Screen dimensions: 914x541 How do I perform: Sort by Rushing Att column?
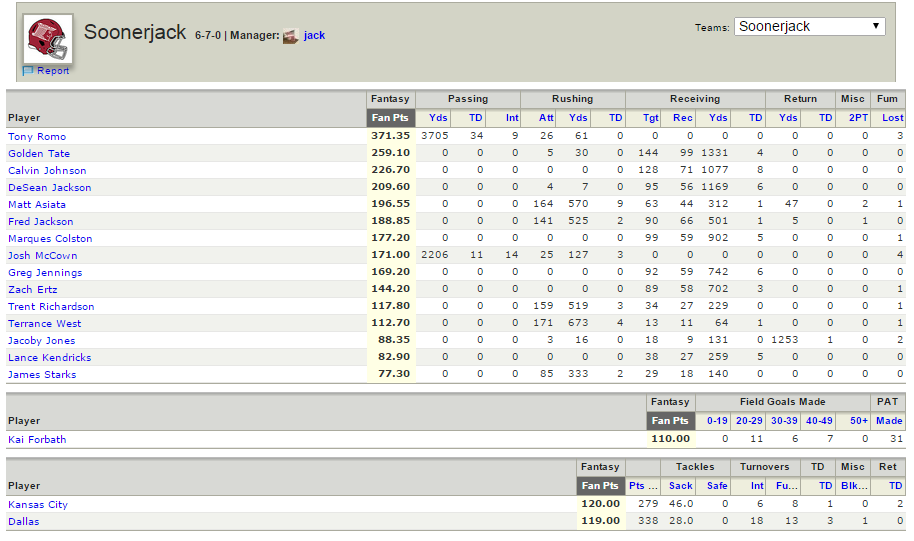(x=546, y=117)
